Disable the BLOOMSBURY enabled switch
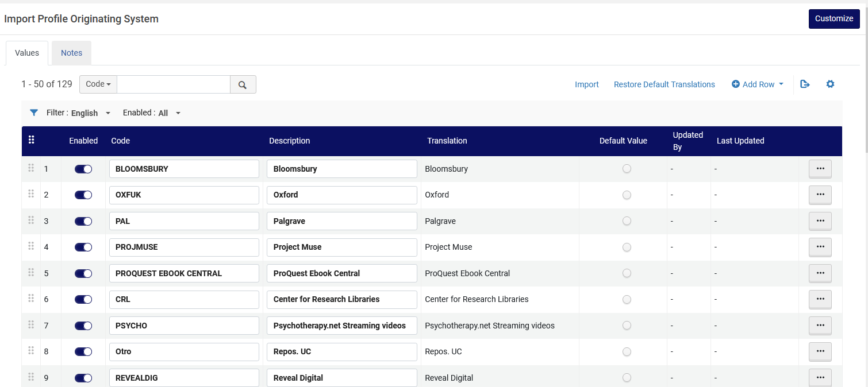 pyautogui.click(x=83, y=169)
